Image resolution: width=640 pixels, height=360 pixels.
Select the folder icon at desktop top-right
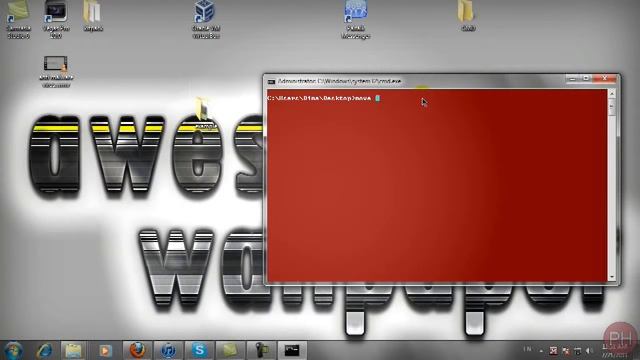tap(467, 16)
